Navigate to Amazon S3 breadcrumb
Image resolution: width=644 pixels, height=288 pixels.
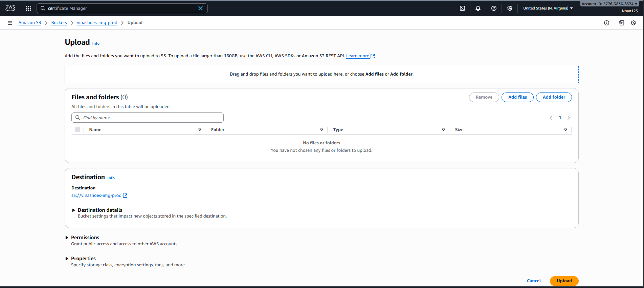click(x=30, y=23)
